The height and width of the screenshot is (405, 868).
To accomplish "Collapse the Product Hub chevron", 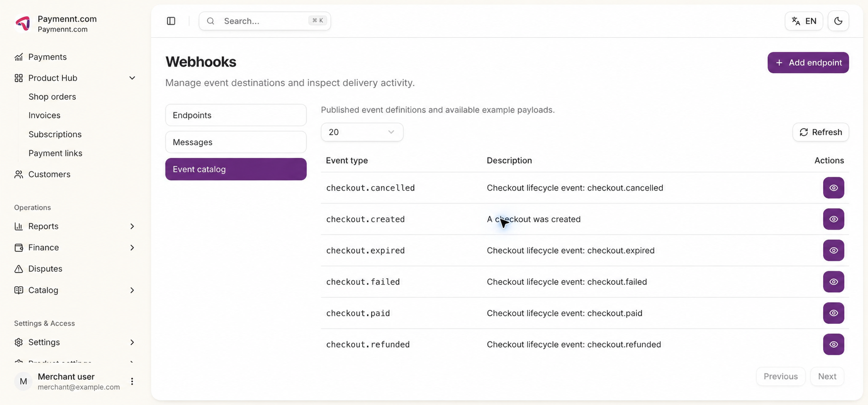I will (132, 78).
